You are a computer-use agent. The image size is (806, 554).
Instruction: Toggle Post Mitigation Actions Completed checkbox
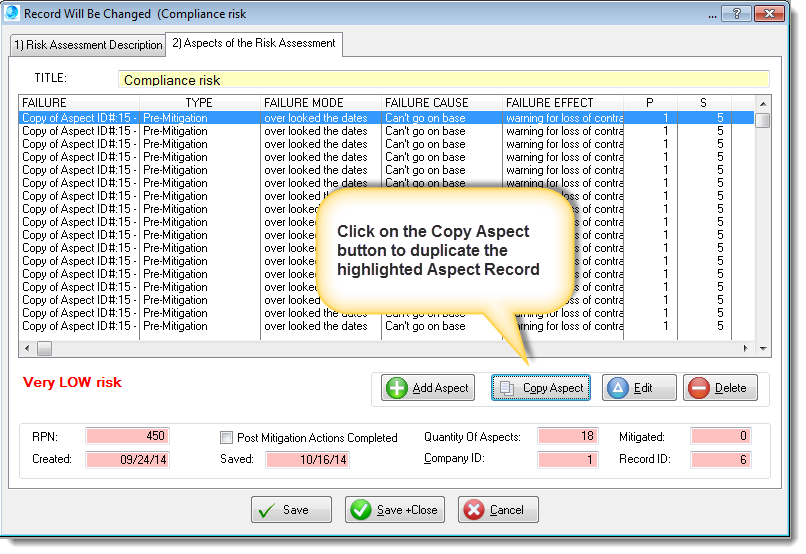point(227,437)
